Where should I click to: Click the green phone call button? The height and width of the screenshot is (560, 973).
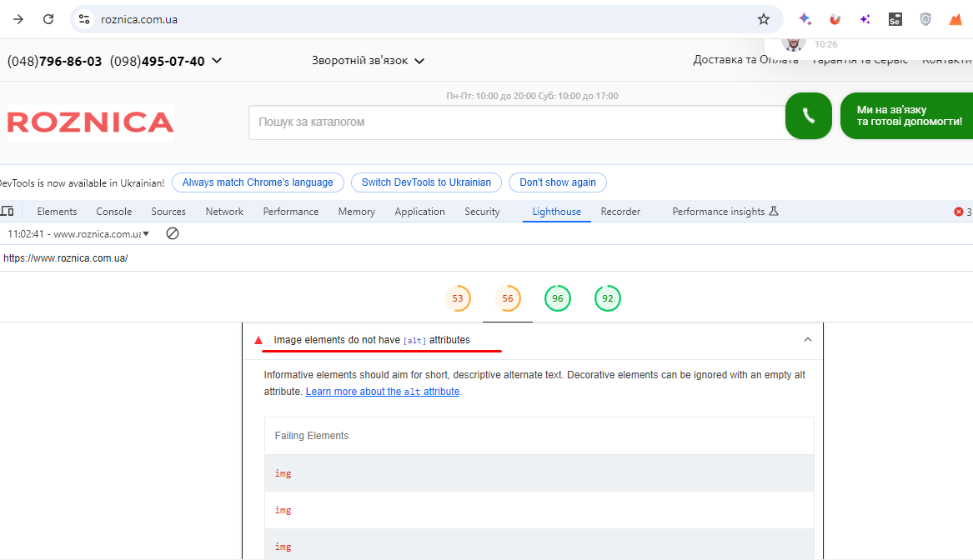[x=808, y=116]
